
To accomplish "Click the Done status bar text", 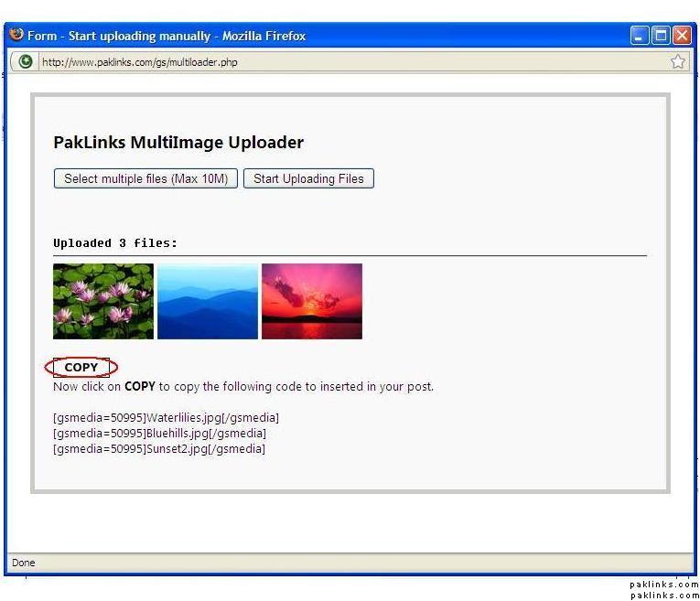I will (x=23, y=563).
